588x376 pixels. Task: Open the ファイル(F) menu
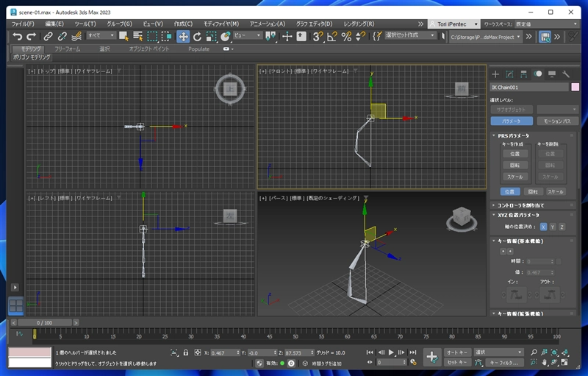[23, 24]
